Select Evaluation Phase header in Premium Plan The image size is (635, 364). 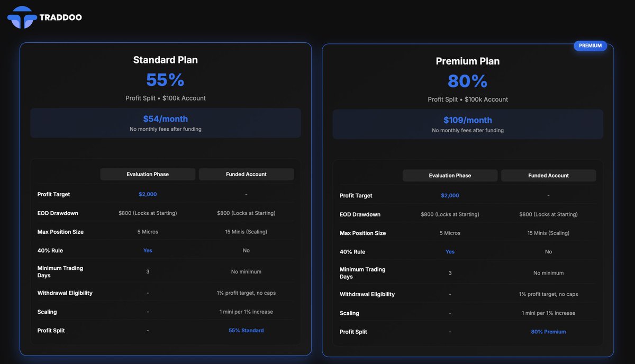pyautogui.click(x=450, y=175)
